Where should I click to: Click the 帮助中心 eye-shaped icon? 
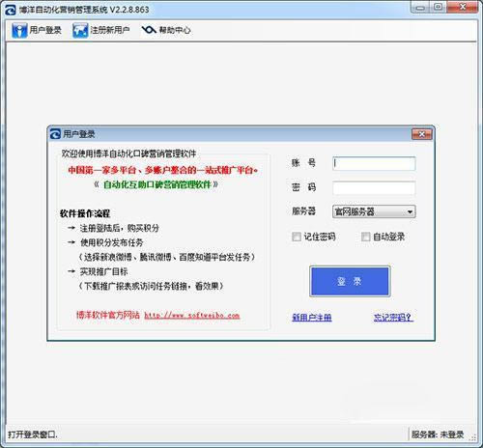[149, 30]
